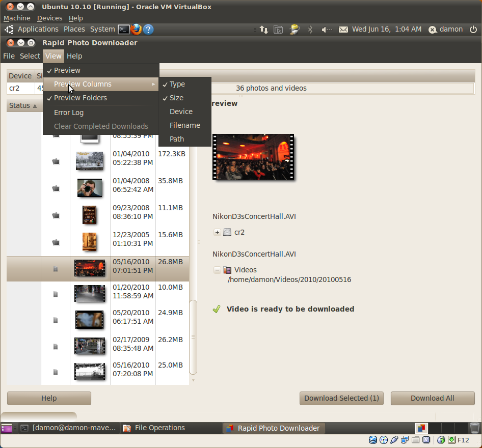Click the blue help icon in panel
The width and height of the screenshot is (482, 448).
(x=148, y=30)
